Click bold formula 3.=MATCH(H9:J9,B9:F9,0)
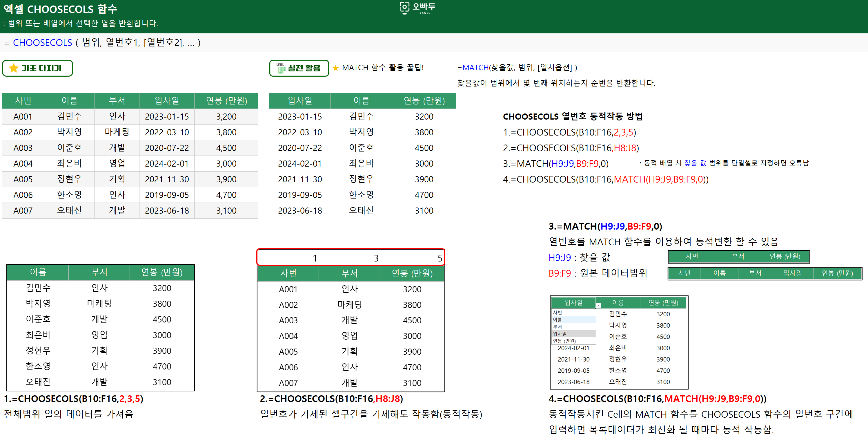Screen dimensions: 868x440 click(x=605, y=226)
